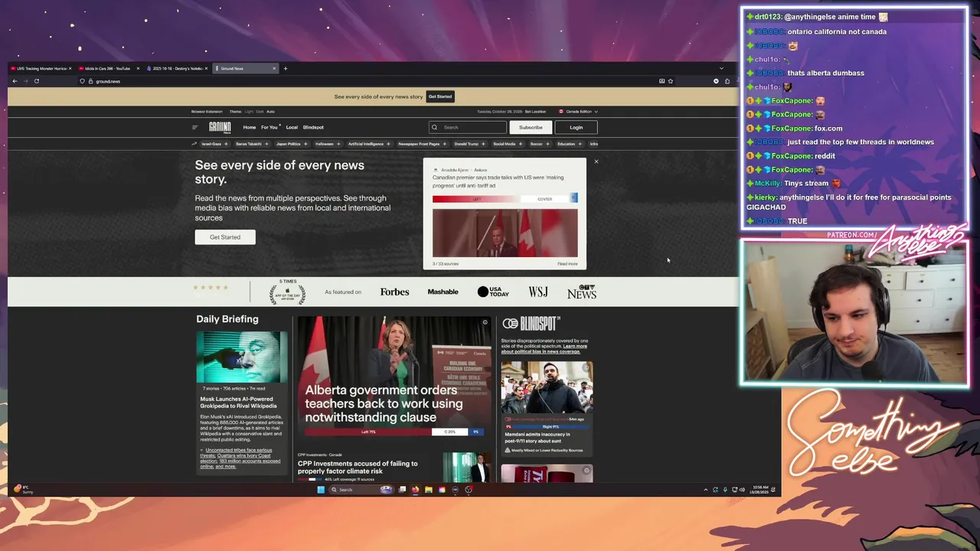This screenshot has width=980, height=551.
Task: Open the Musk Grokipedia briefing thumbnail
Action: [x=242, y=357]
